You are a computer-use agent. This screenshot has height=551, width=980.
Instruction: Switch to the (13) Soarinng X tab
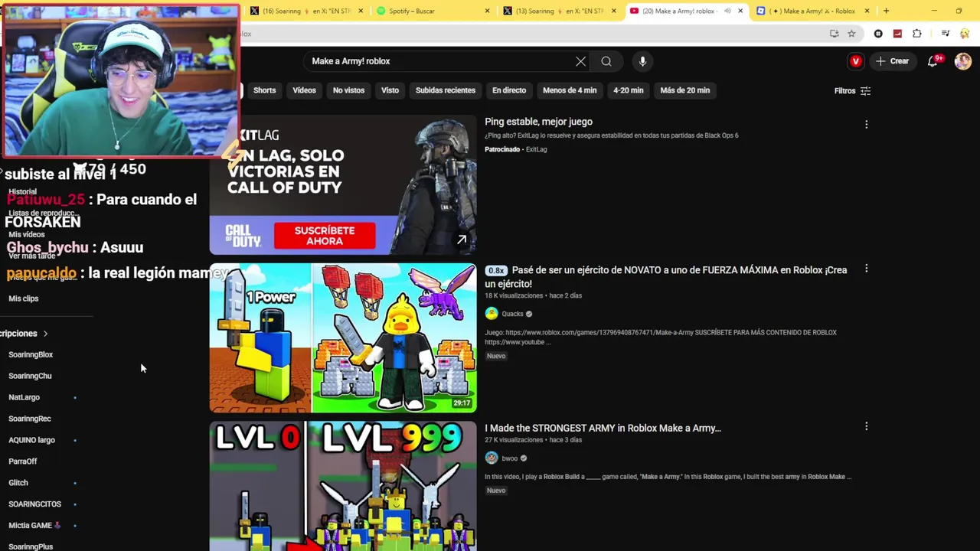(559, 11)
